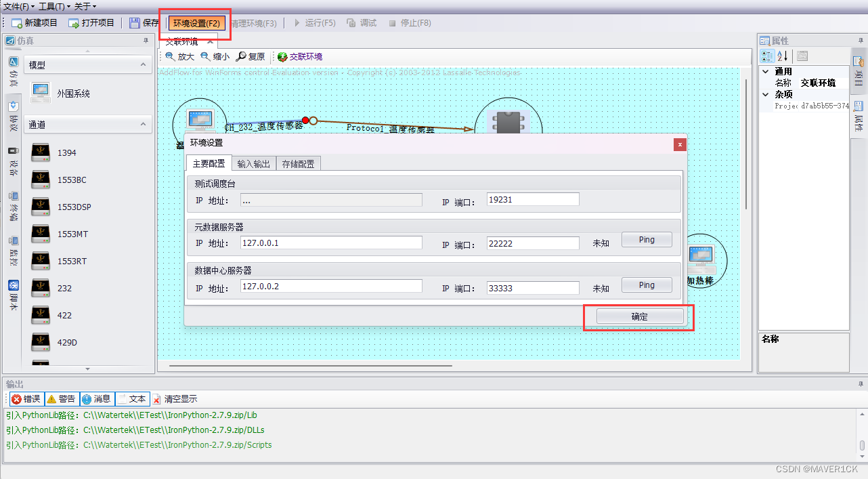Select the 422 channel icon
The width and height of the screenshot is (868, 479).
(41, 315)
